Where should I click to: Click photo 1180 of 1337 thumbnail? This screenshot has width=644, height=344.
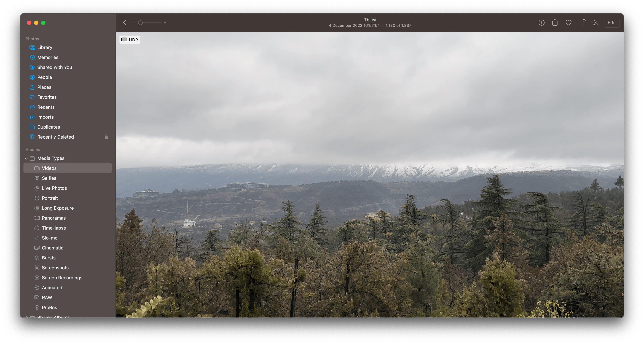pos(370,174)
